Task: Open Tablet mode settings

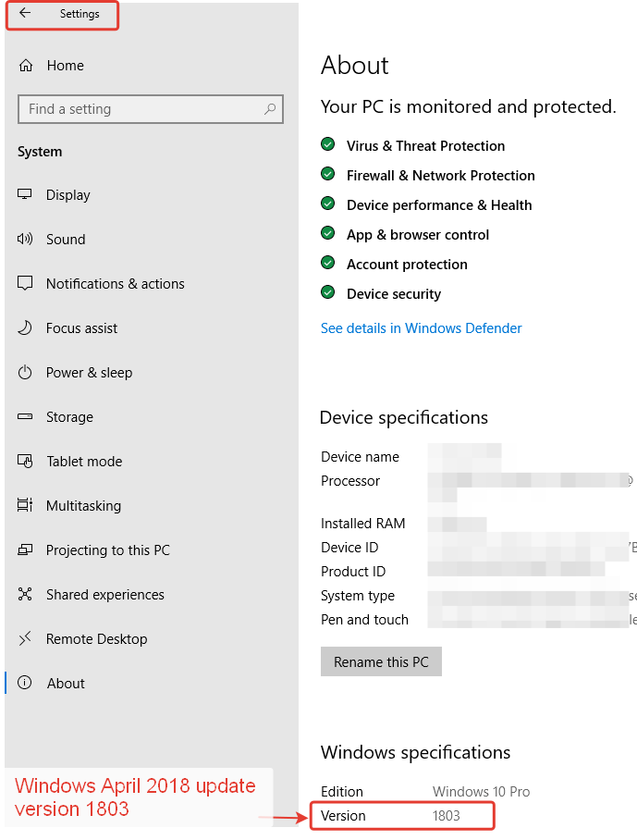Action: 84,462
